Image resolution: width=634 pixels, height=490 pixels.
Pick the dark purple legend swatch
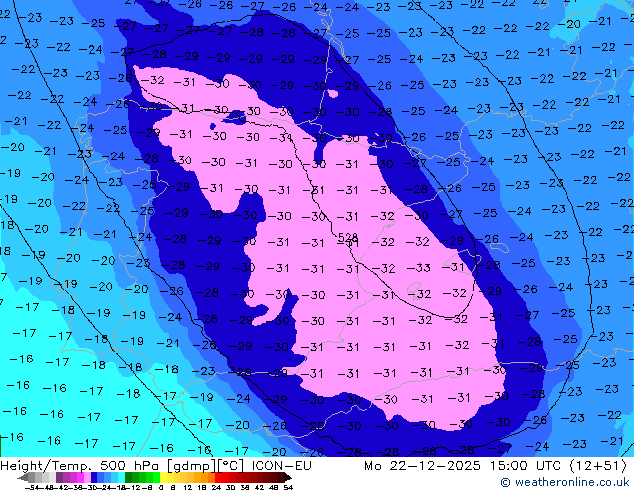click(x=59, y=477)
